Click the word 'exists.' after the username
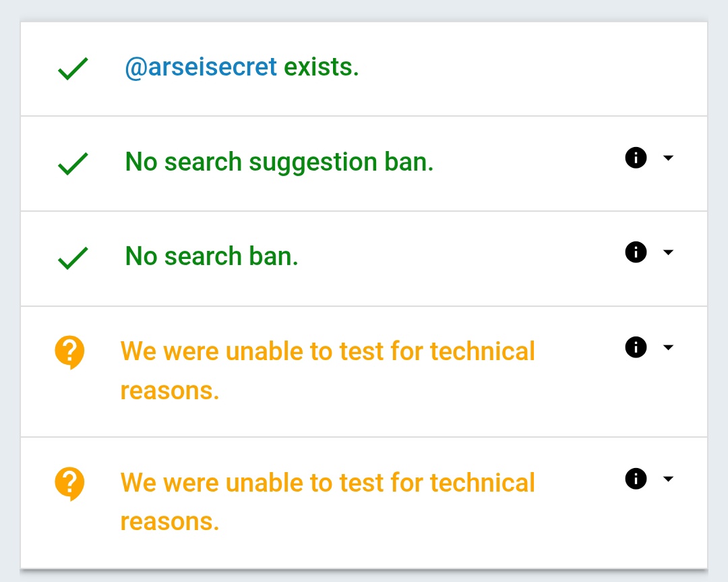This screenshot has width=728, height=582. (x=321, y=67)
